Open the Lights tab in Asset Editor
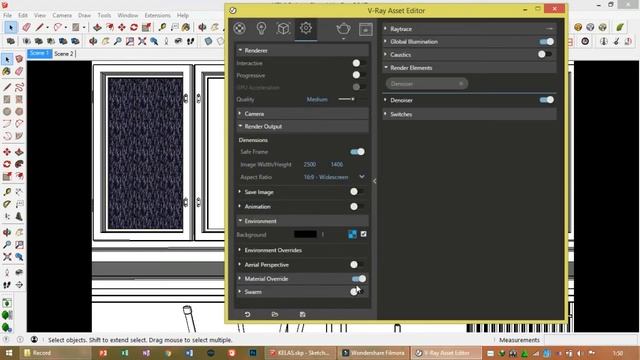The height and width of the screenshot is (360, 640). pos(261,28)
